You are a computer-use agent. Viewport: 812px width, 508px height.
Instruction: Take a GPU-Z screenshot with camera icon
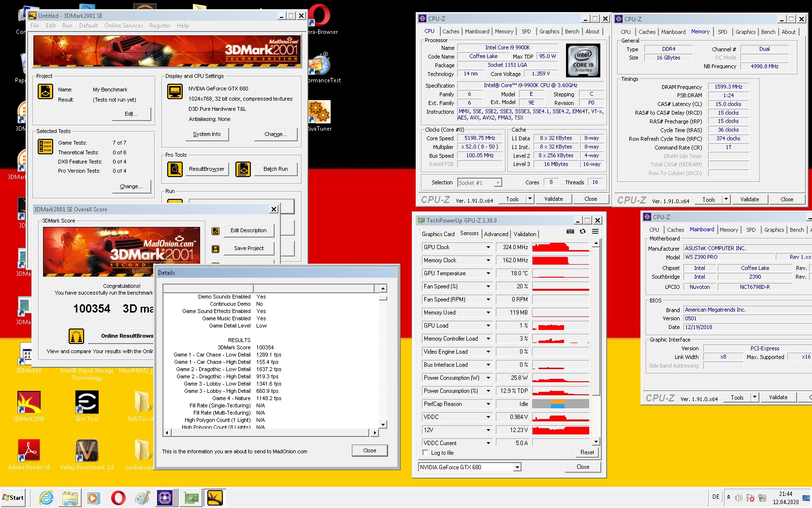(570, 232)
